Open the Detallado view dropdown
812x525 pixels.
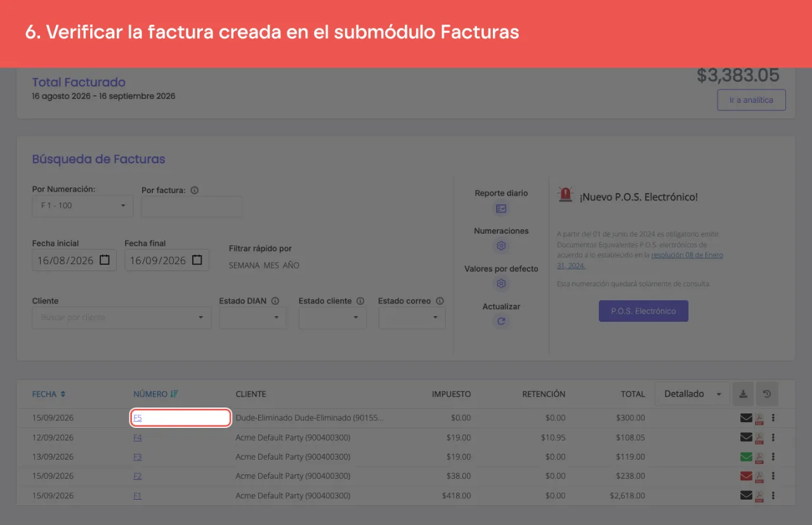point(692,394)
